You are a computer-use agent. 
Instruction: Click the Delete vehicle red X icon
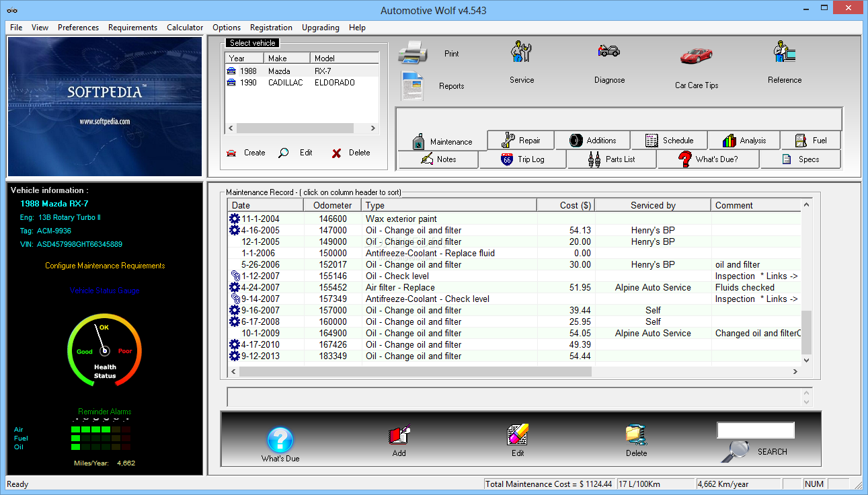[336, 153]
